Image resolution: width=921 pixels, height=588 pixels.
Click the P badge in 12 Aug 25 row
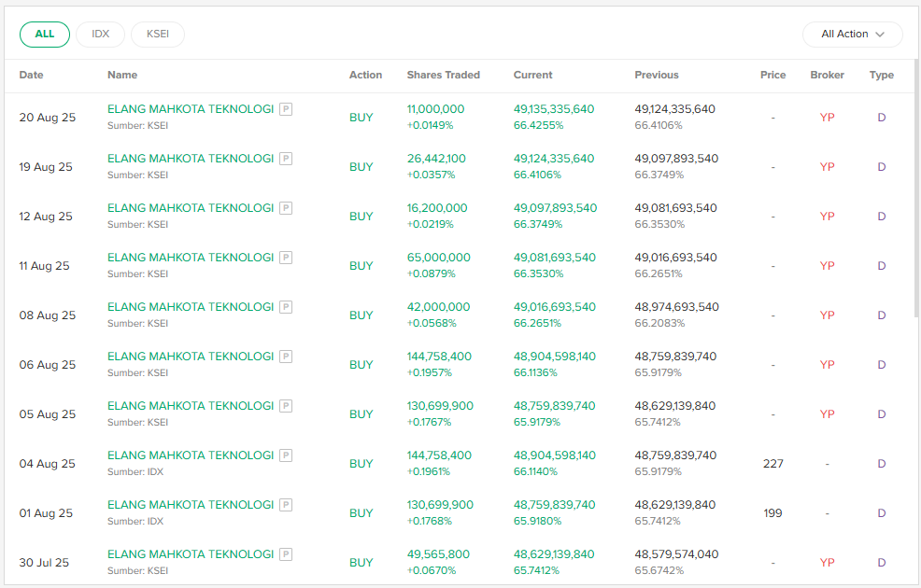point(286,208)
